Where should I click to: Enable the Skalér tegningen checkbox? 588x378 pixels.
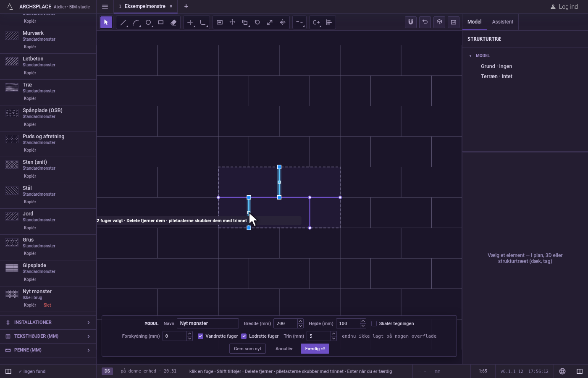pyautogui.click(x=374, y=323)
